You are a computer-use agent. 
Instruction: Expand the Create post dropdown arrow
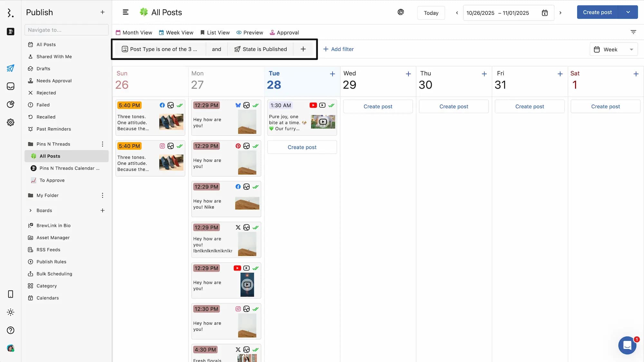coord(628,12)
